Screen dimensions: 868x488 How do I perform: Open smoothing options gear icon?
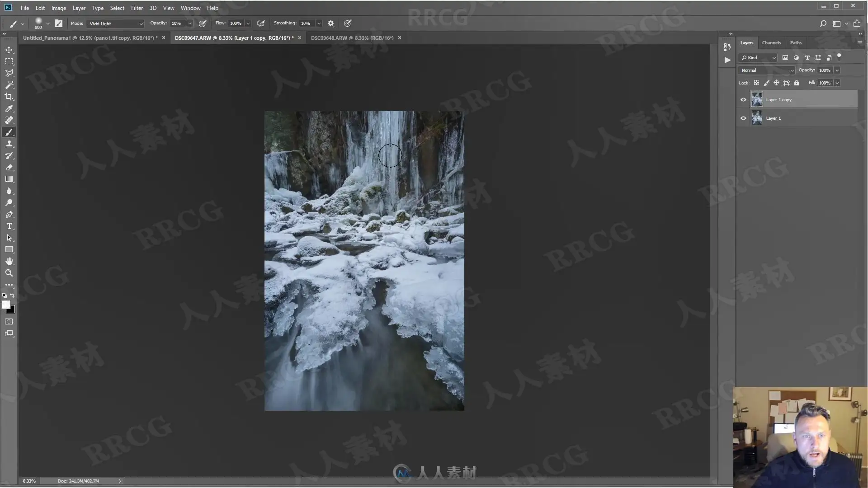pyautogui.click(x=331, y=23)
